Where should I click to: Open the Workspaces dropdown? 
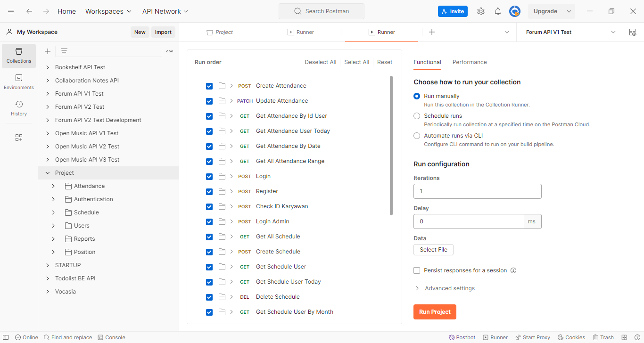[108, 11]
